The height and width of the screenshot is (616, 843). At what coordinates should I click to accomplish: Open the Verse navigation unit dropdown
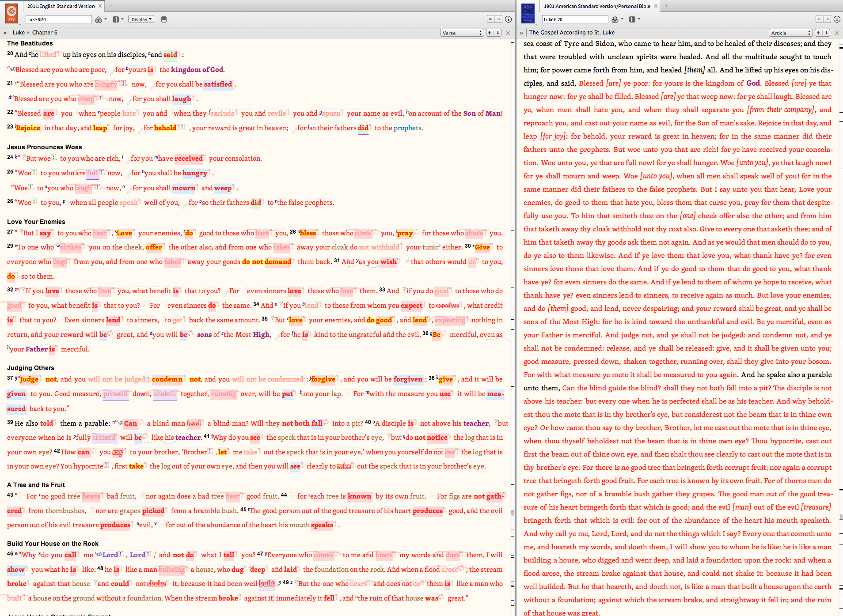[462, 33]
